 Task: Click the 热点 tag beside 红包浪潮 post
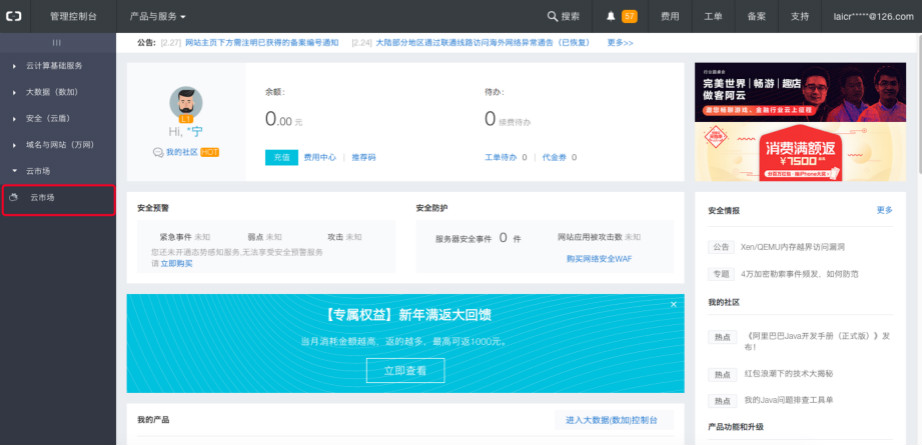[x=722, y=374]
